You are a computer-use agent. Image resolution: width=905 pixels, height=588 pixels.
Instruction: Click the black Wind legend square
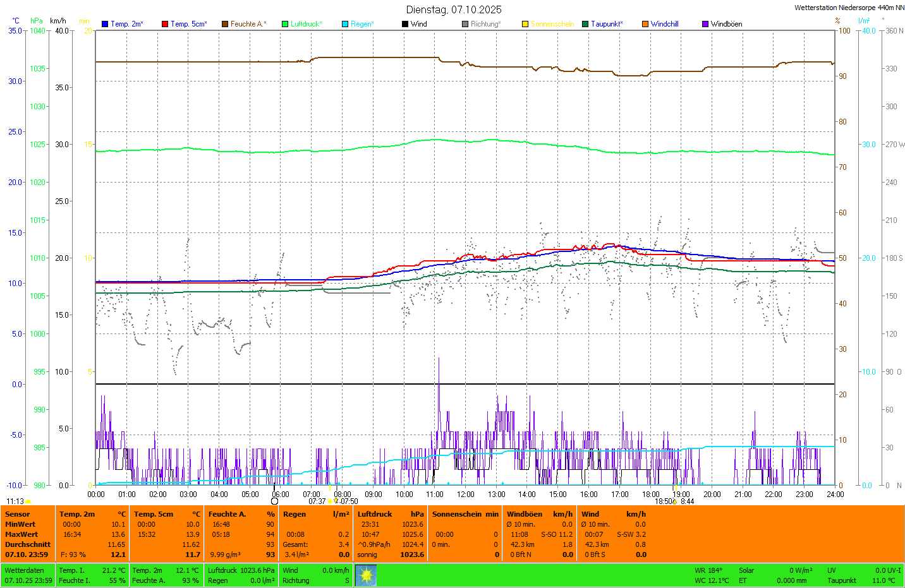point(405,24)
